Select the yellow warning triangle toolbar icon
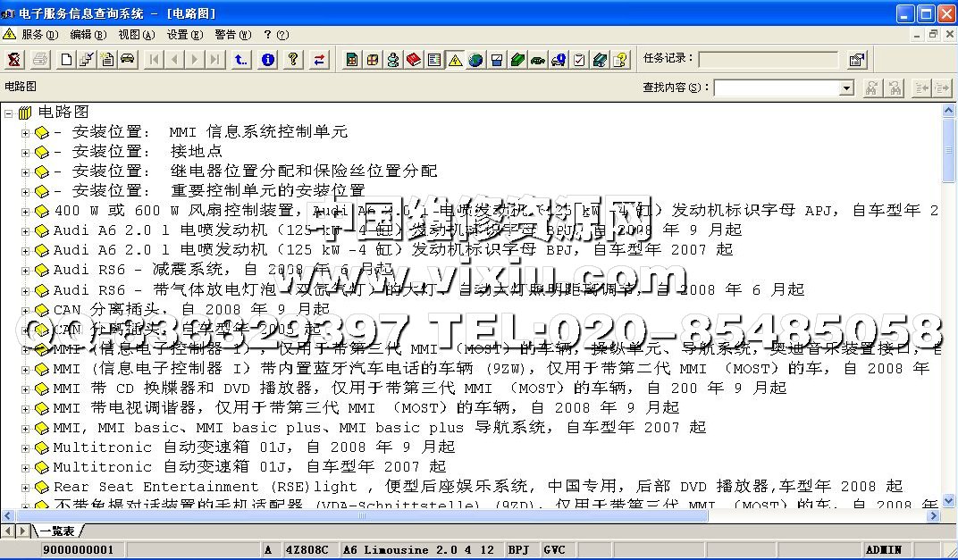 point(455,59)
